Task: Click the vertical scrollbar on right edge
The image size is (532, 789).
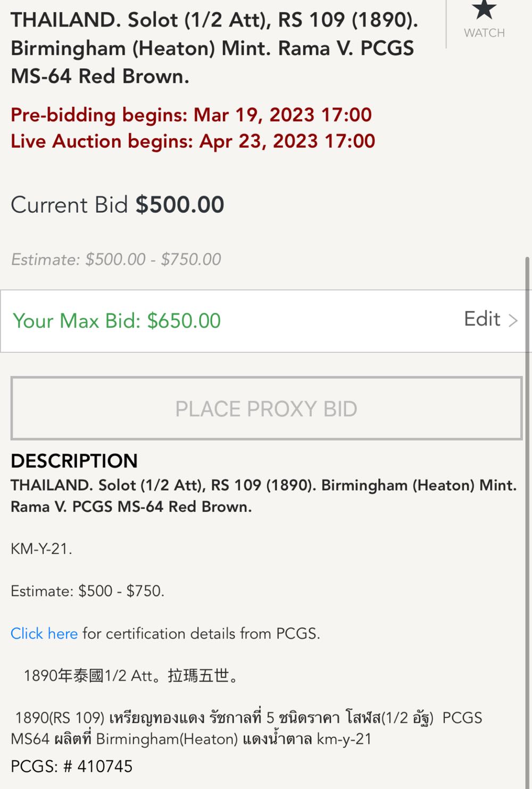Action: (x=528, y=426)
